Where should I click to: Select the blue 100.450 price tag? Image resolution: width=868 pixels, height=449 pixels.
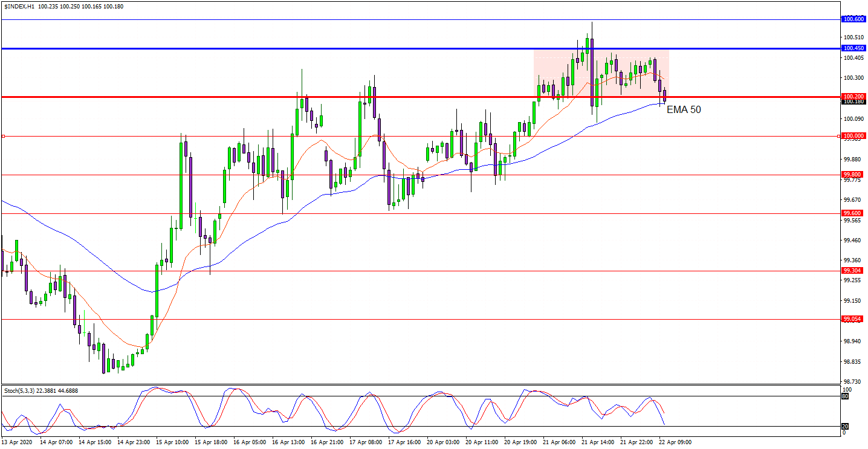[x=853, y=48]
